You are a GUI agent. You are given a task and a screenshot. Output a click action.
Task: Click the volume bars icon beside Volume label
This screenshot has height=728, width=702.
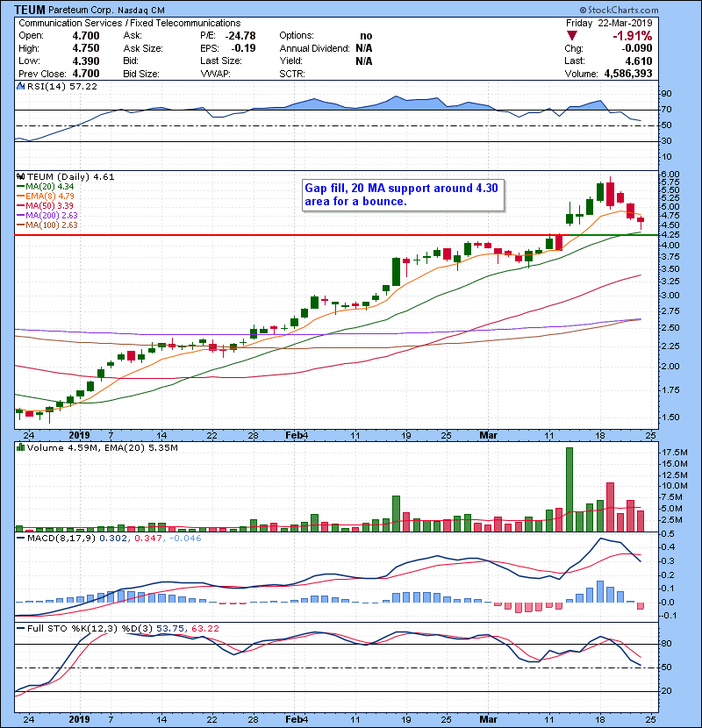pos(20,447)
